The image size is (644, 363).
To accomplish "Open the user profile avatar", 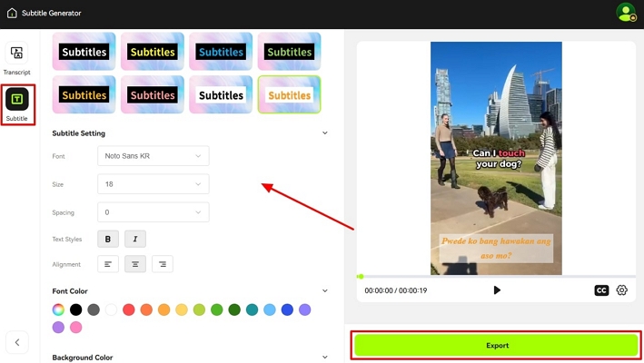I will (x=626, y=13).
